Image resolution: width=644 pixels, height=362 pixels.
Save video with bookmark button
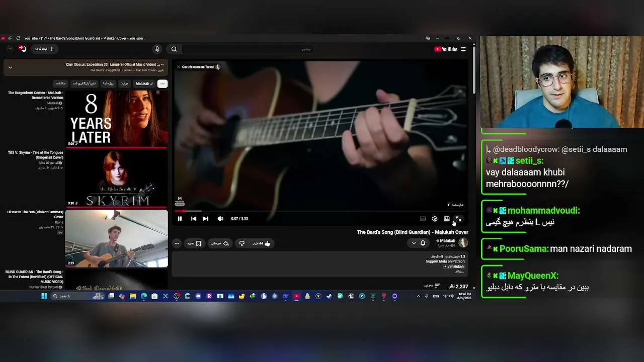pyautogui.click(x=195, y=243)
